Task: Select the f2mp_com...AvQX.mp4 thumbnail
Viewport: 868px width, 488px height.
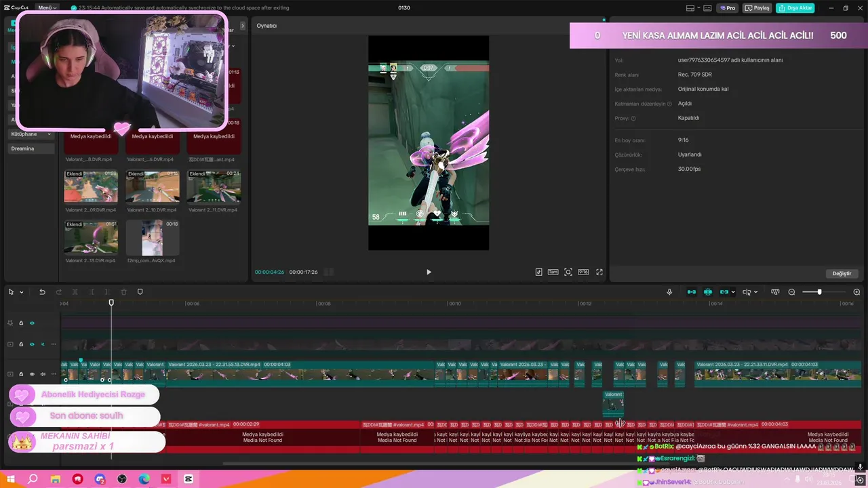Action: (153, 237)
